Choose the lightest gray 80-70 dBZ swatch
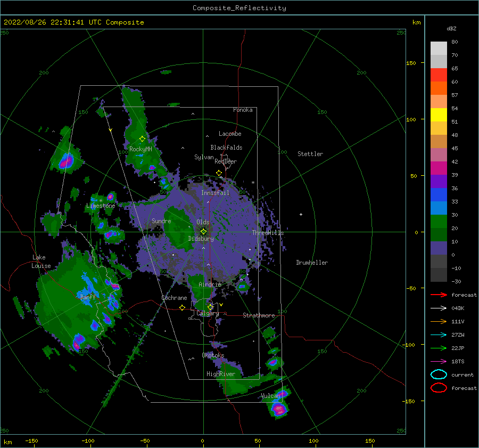Image resolution: width=479 pixels, height=448 pixels. click(x=439, y=48)
